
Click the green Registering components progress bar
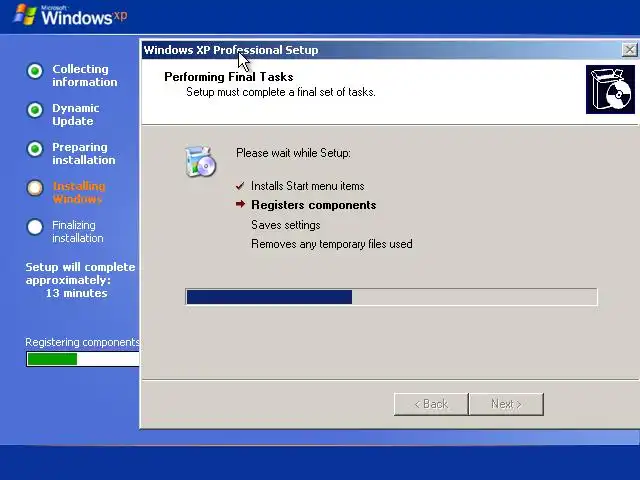click(83, 359)
